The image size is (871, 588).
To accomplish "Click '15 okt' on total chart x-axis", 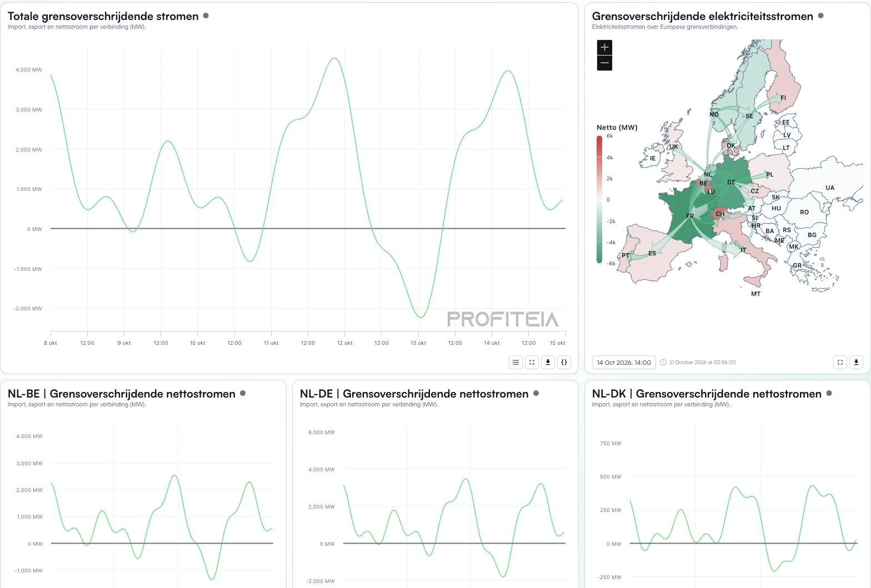I will [x=558, y=343].
